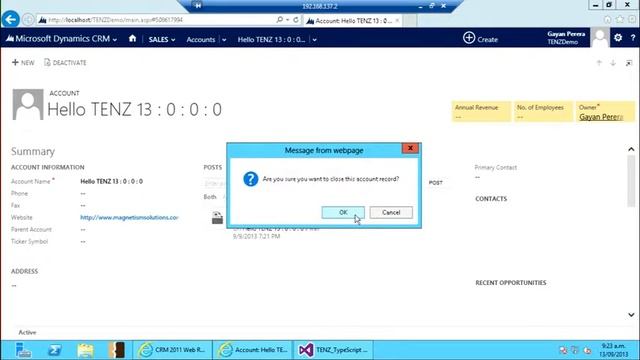Open the SALES navigation dropdown
Viewport: 640px width, 360px height.
pyautogui.click(x=162, y=40)
